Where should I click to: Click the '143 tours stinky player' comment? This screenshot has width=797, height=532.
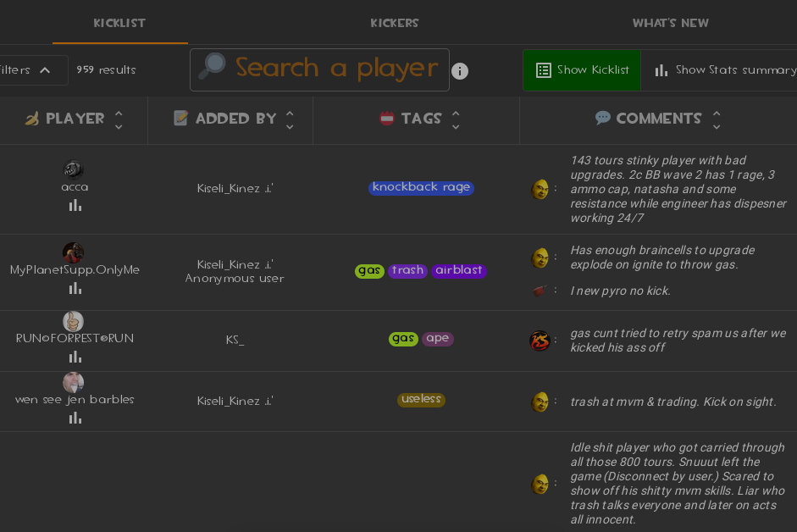(679, 189)
